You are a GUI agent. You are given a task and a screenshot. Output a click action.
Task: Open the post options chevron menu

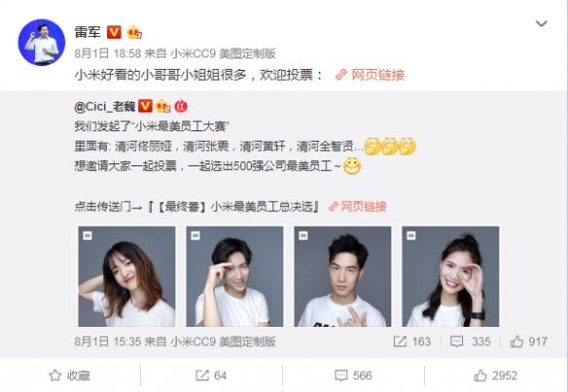click(541, 24)
